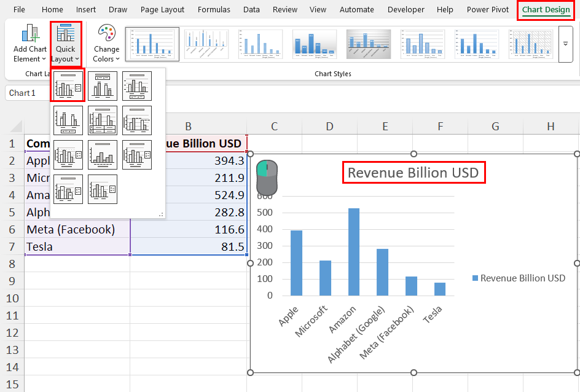Open the View tab
The image size is (580, 392).
pos(318,10)
